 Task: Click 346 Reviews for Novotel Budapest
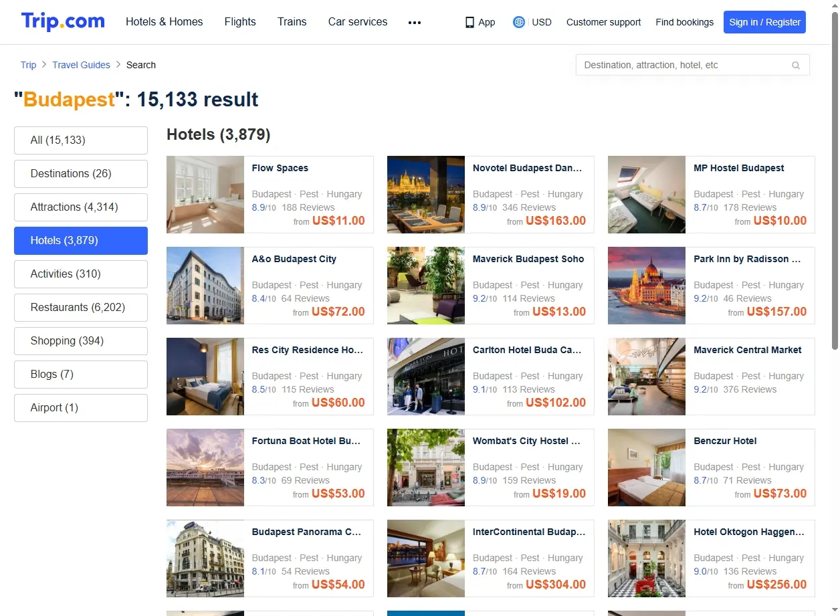coord(529,207)
